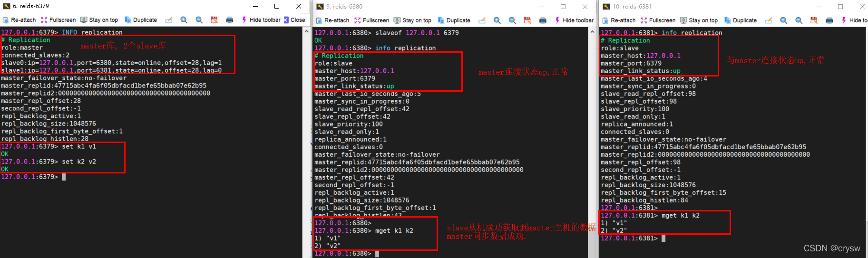
Task: Click 'set k2 v2' command in reids-6379
Action: click(x=79, y=162)
